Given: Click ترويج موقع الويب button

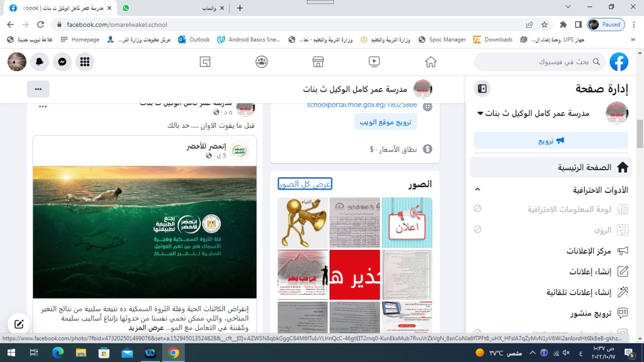Looking at the screenshot, I should pos(385,122).
